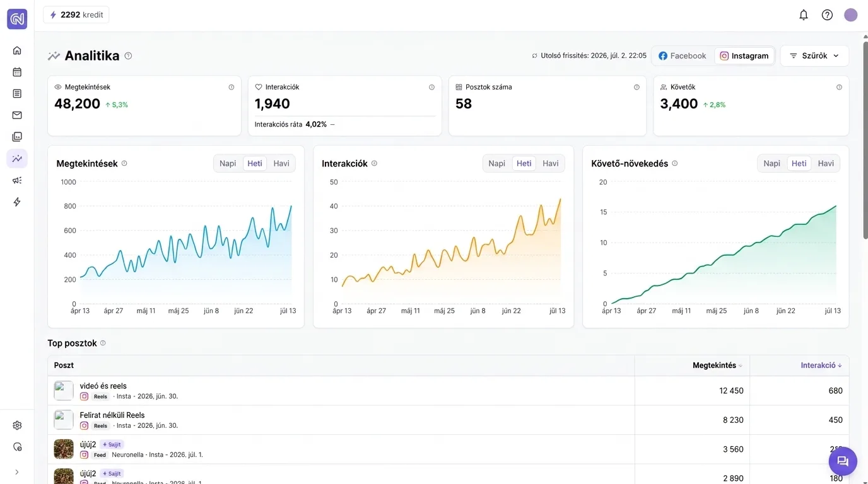Click the app logo in the sidebar
Screen dimensions: 868x484
[17, 19]
